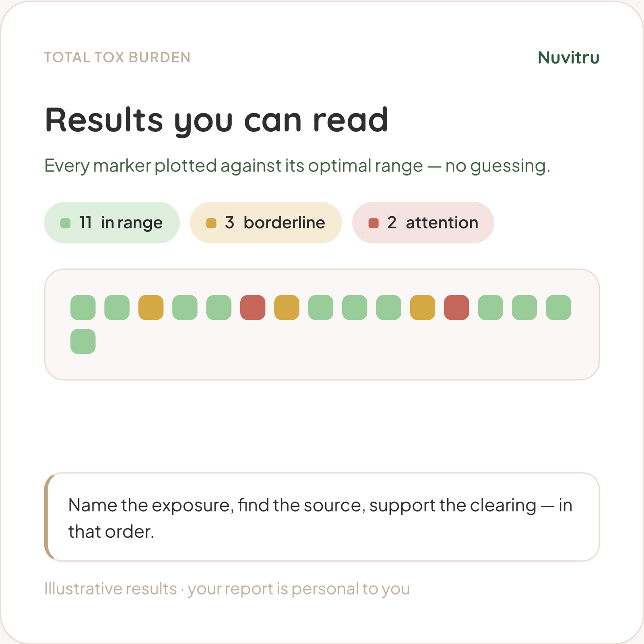The image size is (644, 644).
Task: Click the red dot in attention pill
Action: point(374,223)
